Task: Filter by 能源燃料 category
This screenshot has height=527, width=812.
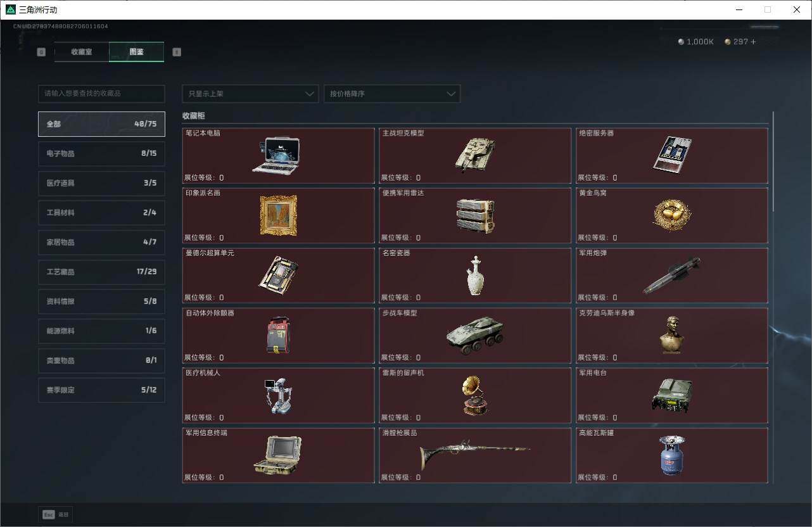Action: pos(101,331)
